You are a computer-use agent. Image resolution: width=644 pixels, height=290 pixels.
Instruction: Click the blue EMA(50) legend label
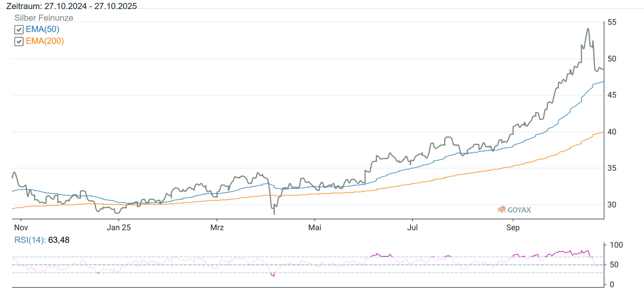[x=43, y=29]
